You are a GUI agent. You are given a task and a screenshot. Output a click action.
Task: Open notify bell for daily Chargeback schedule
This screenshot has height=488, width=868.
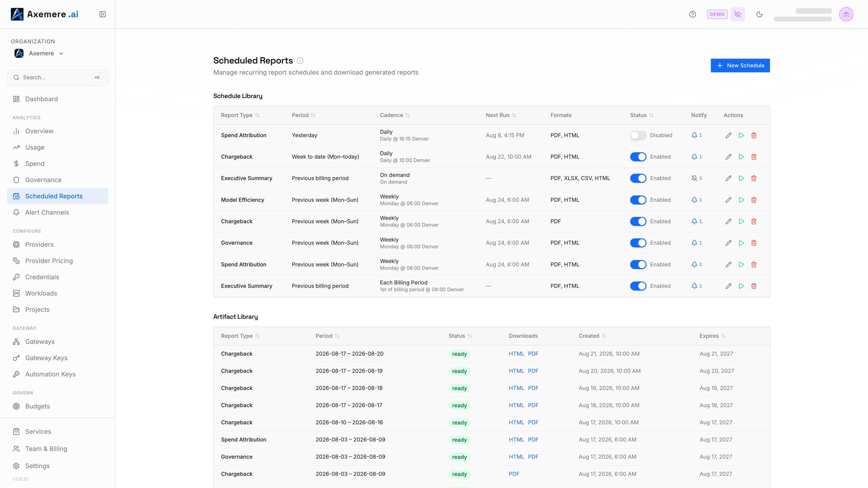[x=696, y=157]
